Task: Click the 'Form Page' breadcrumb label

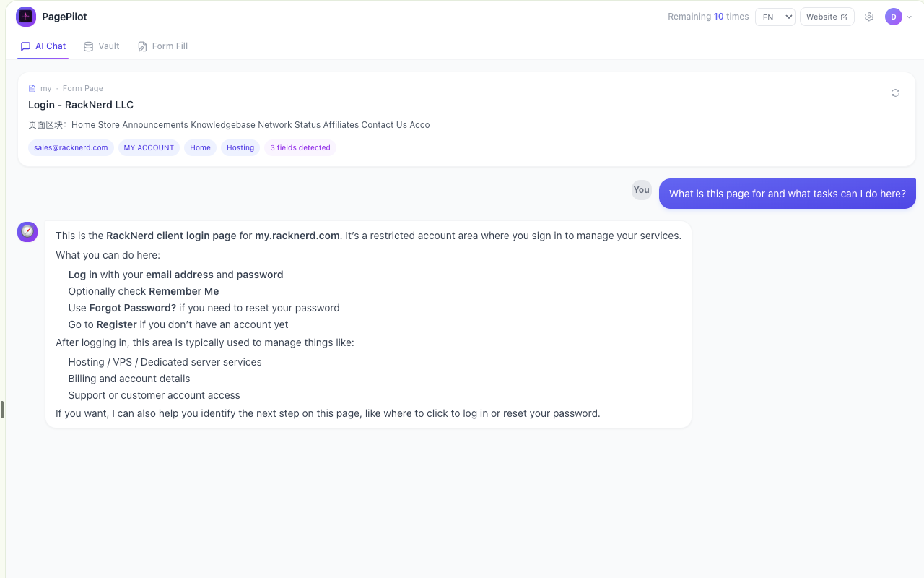Action: coord(83,88)
